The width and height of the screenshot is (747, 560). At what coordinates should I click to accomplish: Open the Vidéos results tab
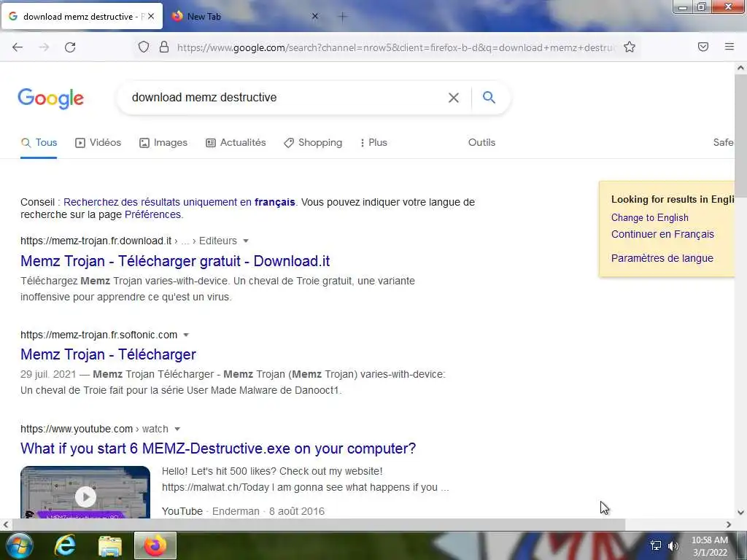[98, 142]
